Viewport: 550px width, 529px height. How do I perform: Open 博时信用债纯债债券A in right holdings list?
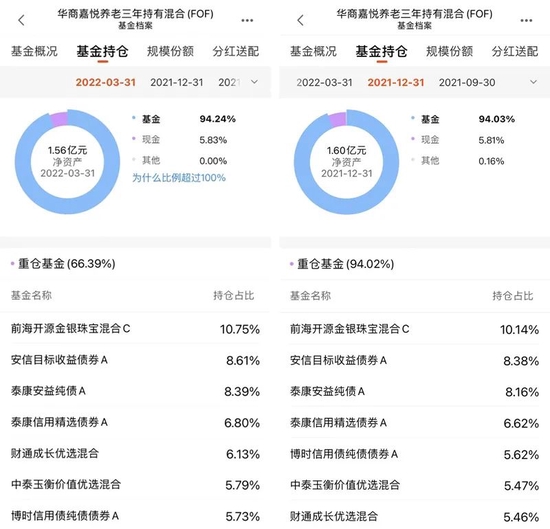pos(414,454)
